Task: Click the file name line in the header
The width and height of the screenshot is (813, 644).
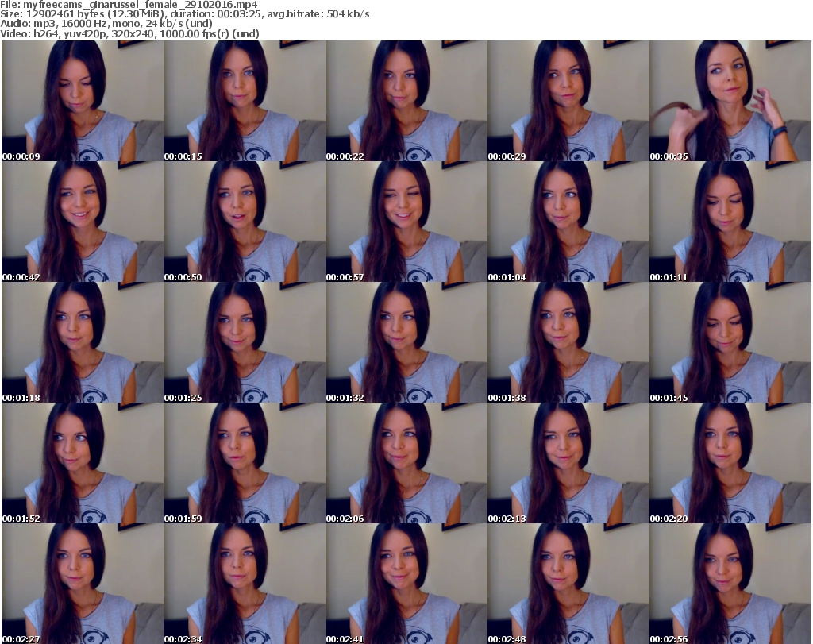Action: (x=129, y=5)
